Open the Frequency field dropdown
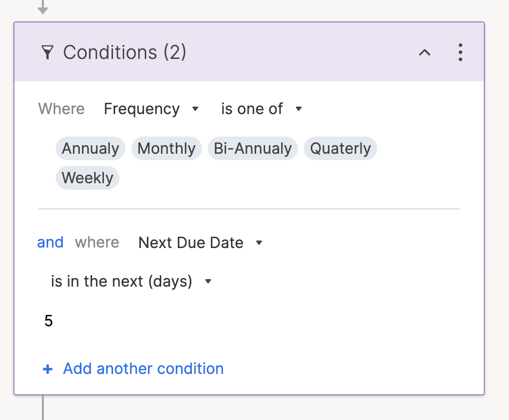The image size is (509, 420). (142, 109)
